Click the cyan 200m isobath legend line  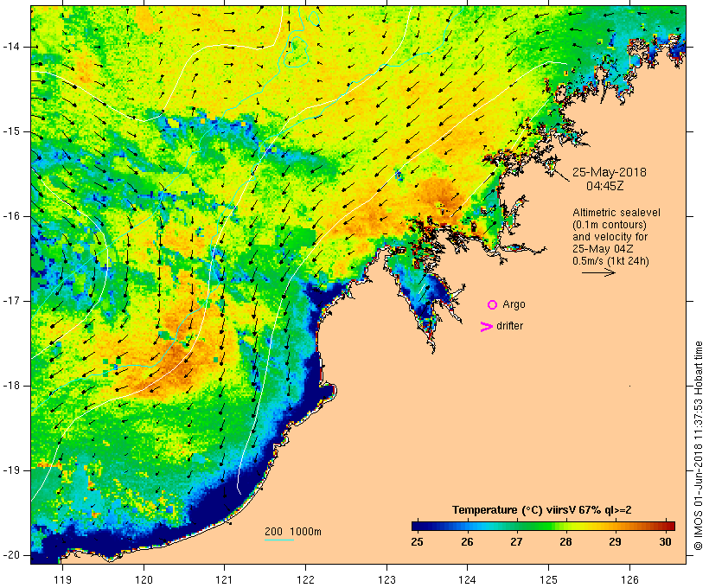click(x=279, y=540)
